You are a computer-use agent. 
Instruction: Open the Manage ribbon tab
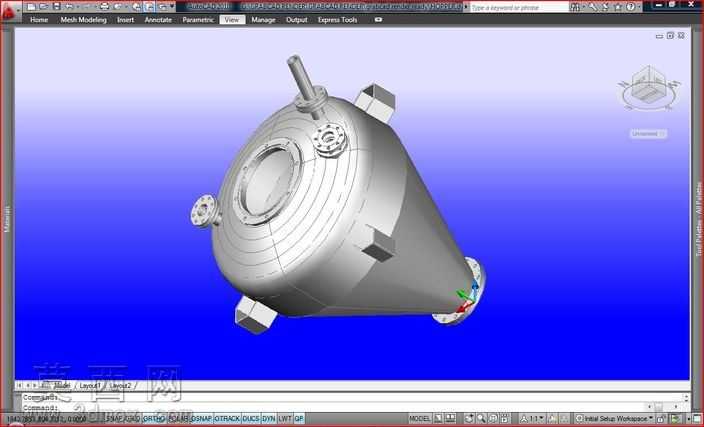pyautogui.click(x=263, y=20)
